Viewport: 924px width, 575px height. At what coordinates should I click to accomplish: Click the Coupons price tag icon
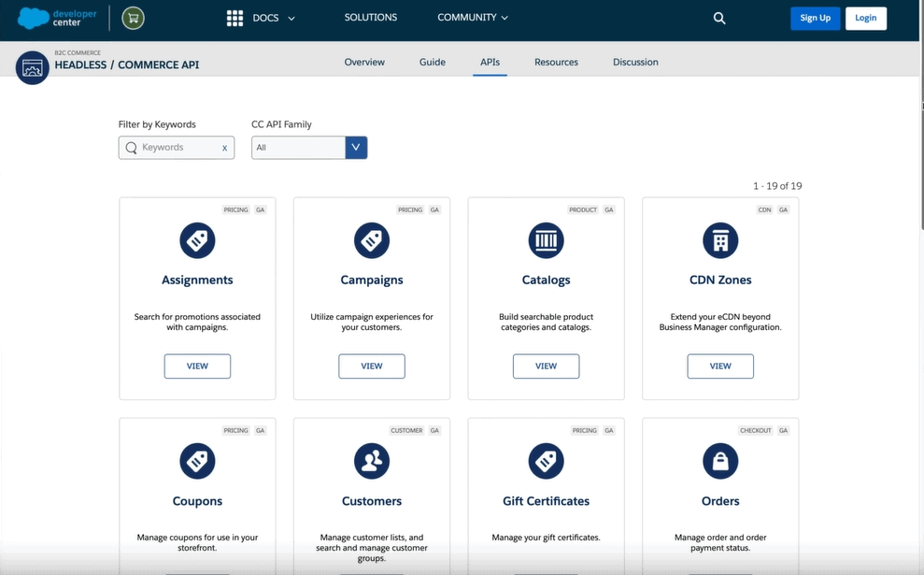click(x=197, y=461)
